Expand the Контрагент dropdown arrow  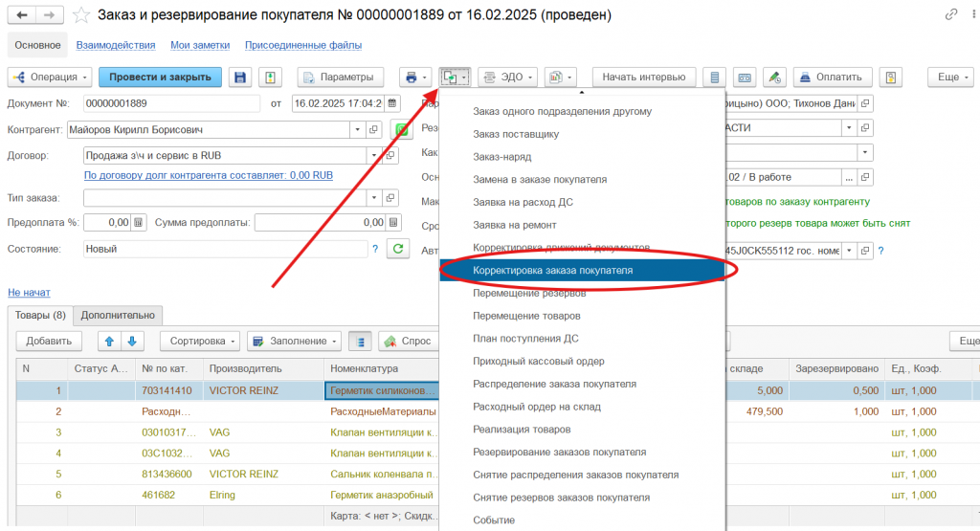point(358,129)
